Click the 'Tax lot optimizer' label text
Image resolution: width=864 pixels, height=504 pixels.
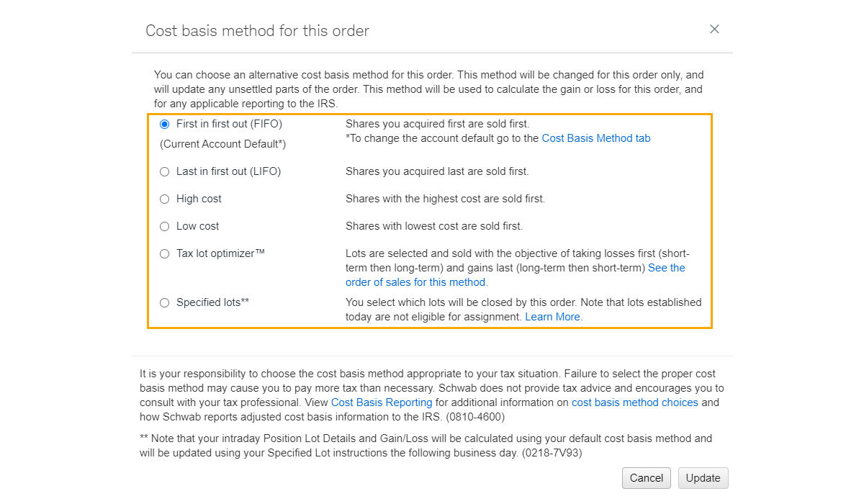click(x=220, y=253)
